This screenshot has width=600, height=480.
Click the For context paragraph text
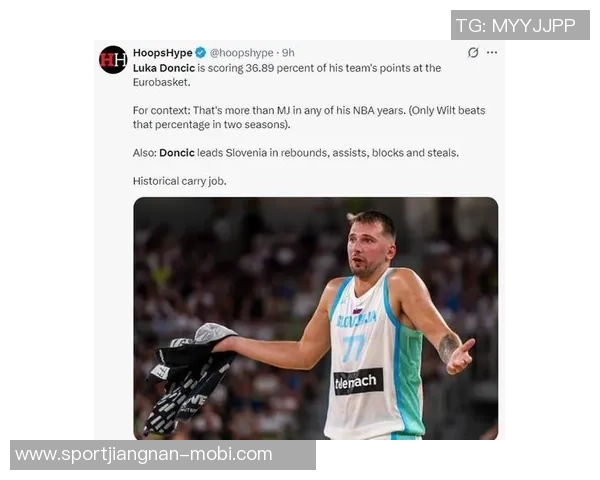click(309, 118)
